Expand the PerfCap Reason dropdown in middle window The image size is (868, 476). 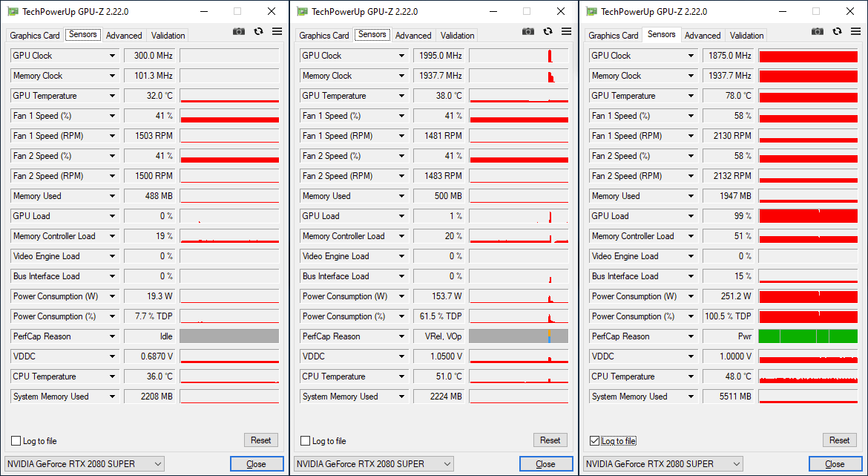[x=402, y=336]
